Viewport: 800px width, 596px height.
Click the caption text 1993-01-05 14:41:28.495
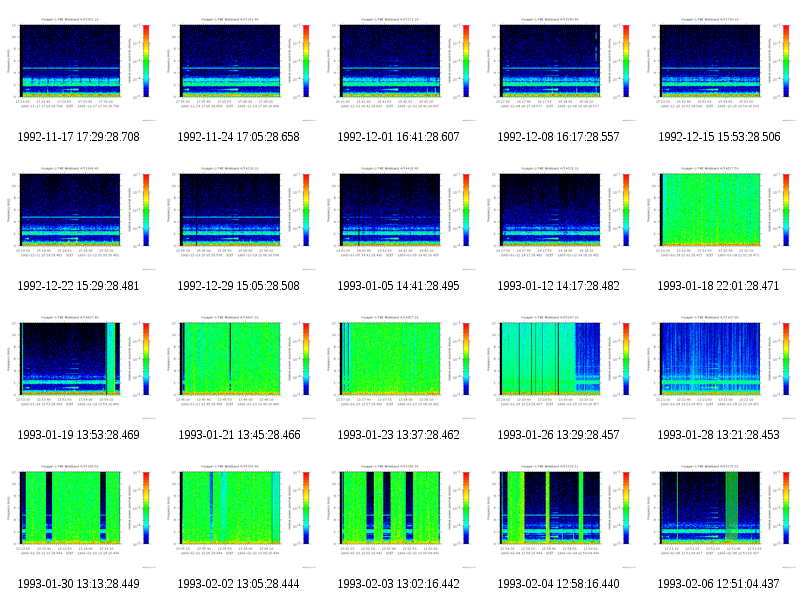tap(398, 286)
